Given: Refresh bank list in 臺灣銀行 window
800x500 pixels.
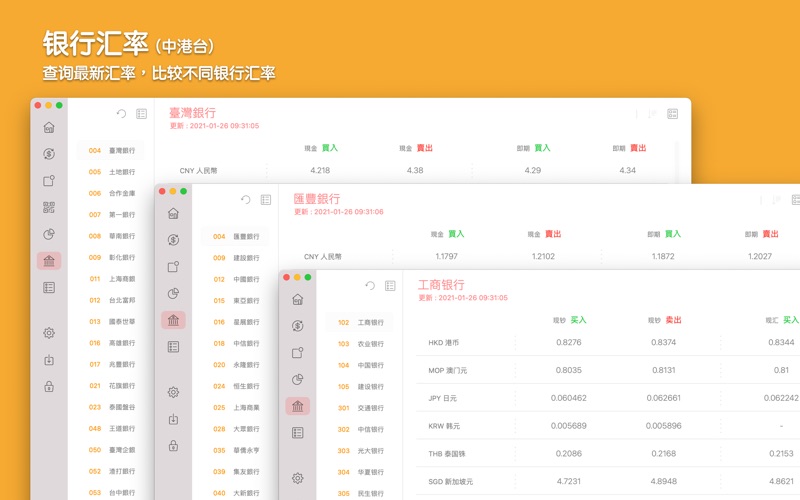Looking at the screenshot, I should pyautogui.click(x=121, y=113).
